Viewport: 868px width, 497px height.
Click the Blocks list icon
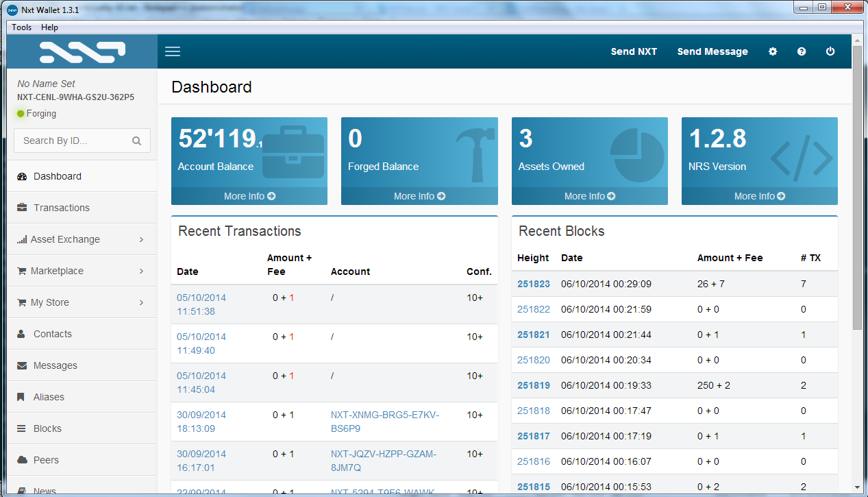pos(21,428)
